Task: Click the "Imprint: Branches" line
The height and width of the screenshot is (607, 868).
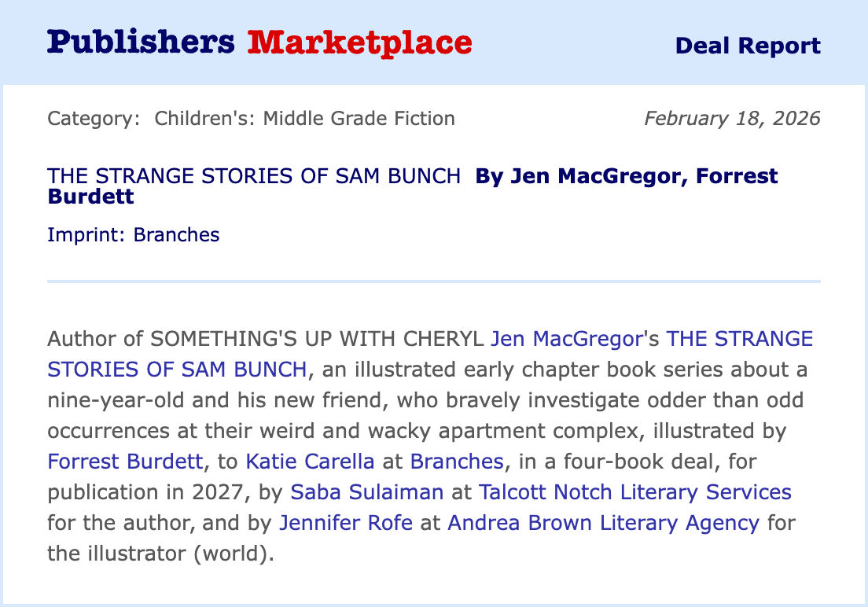Action: coord(133,234)
